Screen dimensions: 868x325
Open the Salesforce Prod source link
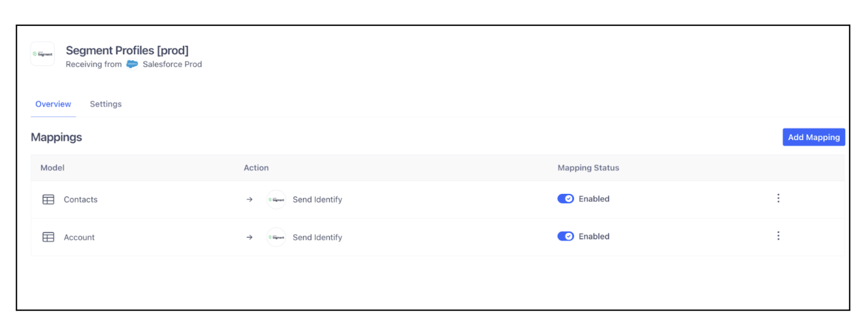pos(172,64)
